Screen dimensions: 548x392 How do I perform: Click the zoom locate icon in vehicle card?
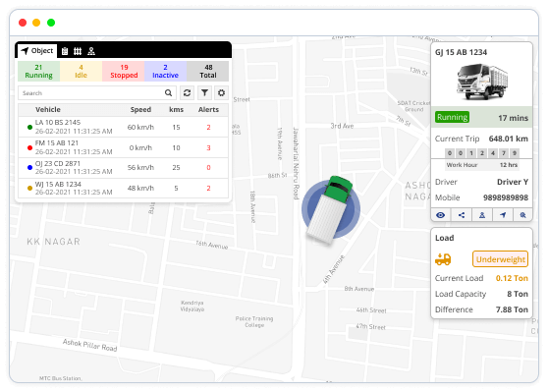pos(522,215)
